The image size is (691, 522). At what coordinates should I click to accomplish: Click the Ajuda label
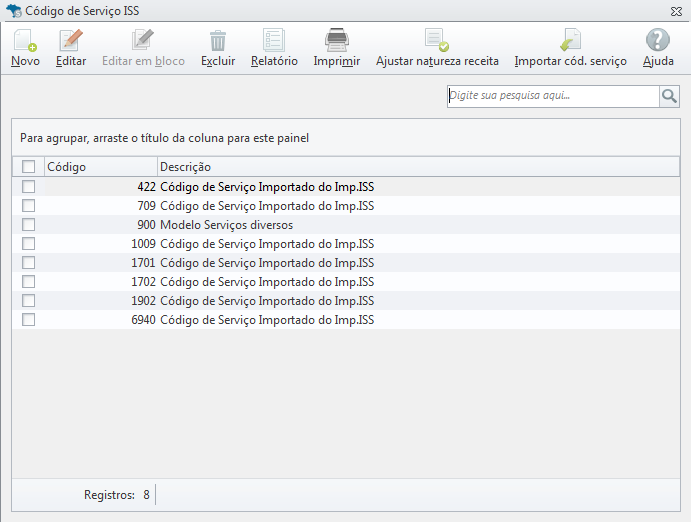click(658, 61)
